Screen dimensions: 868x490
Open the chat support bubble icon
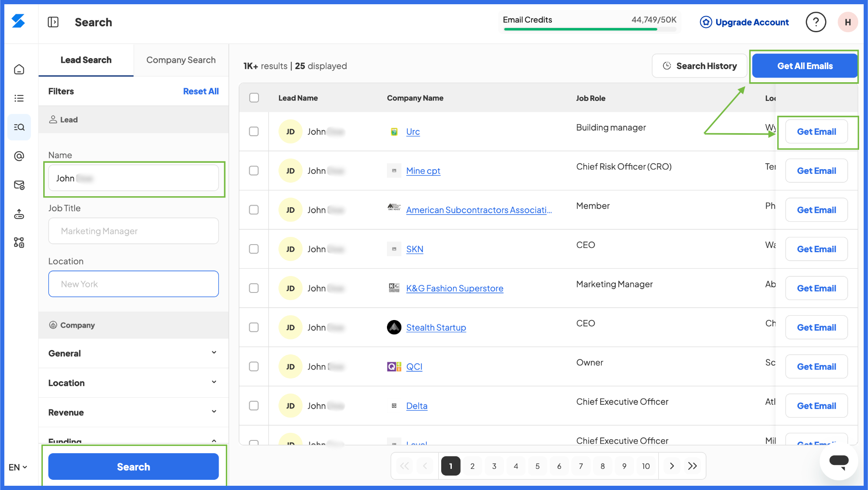pos(838,461)
